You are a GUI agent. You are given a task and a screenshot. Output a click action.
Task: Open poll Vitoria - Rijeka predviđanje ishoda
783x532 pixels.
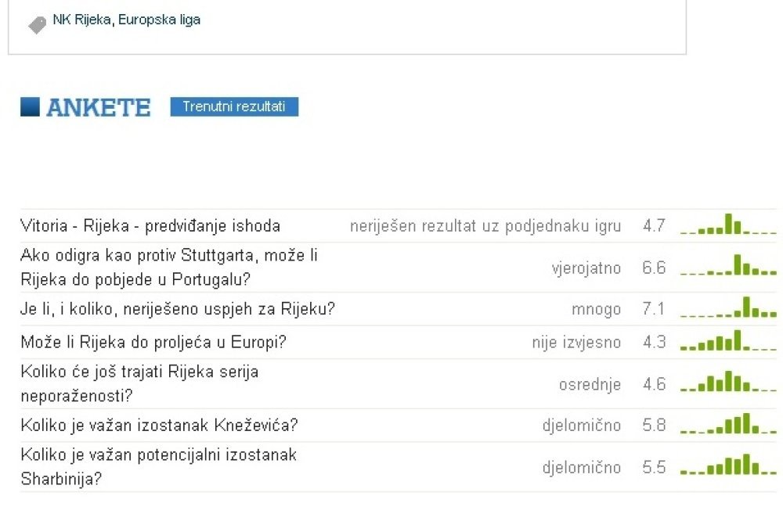tap(150, 225)
